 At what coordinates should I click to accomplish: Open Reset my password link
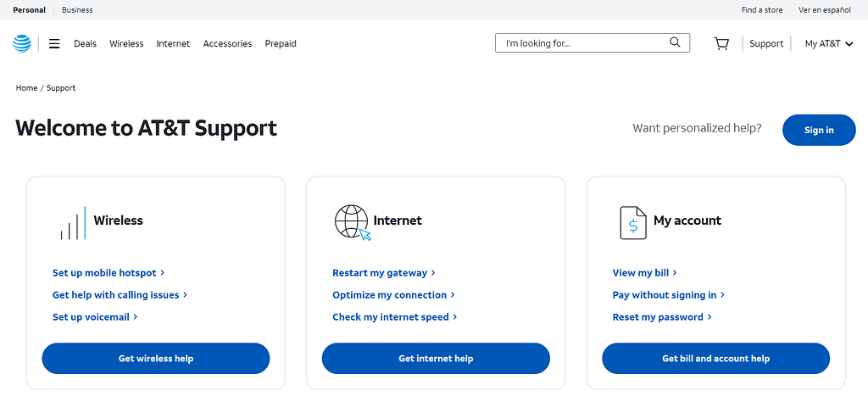coord(662,317)
